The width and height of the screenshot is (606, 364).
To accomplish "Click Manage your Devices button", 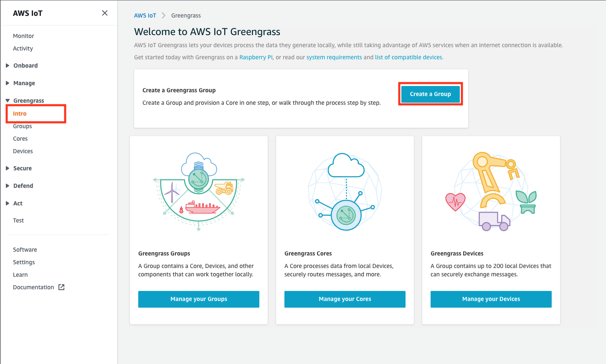I will coord(491,299).
